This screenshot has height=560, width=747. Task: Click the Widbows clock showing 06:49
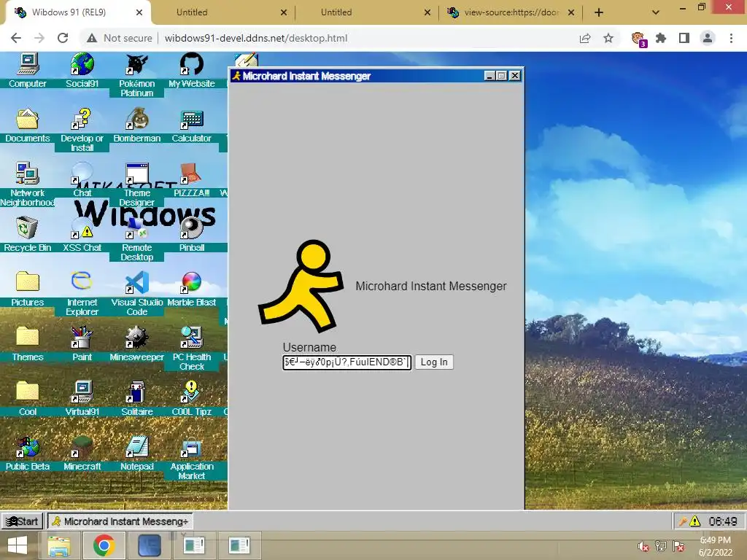(722, 521)
